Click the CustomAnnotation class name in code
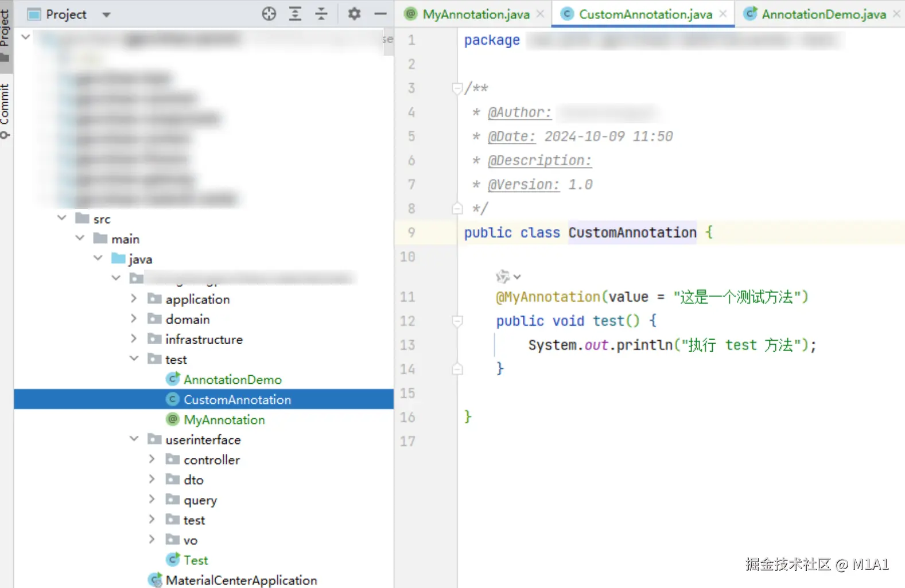This screenshot has height=588, width=905. click(x=632, y=232)
